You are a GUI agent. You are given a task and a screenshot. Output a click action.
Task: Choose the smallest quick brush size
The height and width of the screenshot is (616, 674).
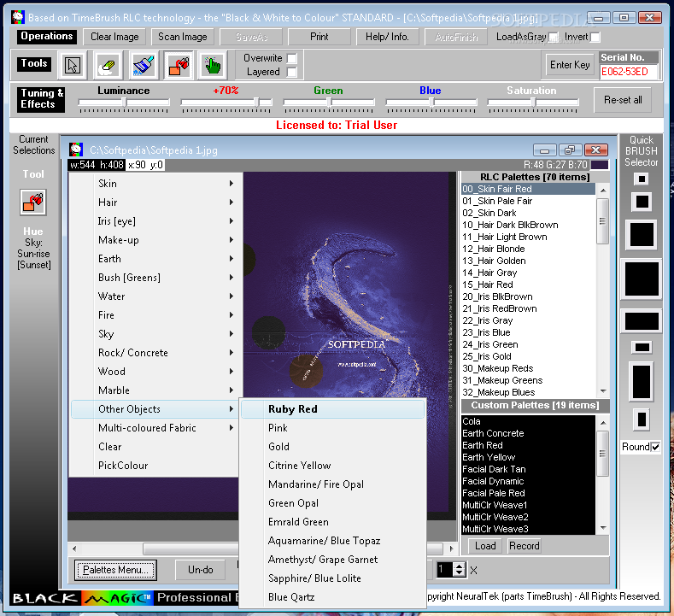(x=642, y=179)
